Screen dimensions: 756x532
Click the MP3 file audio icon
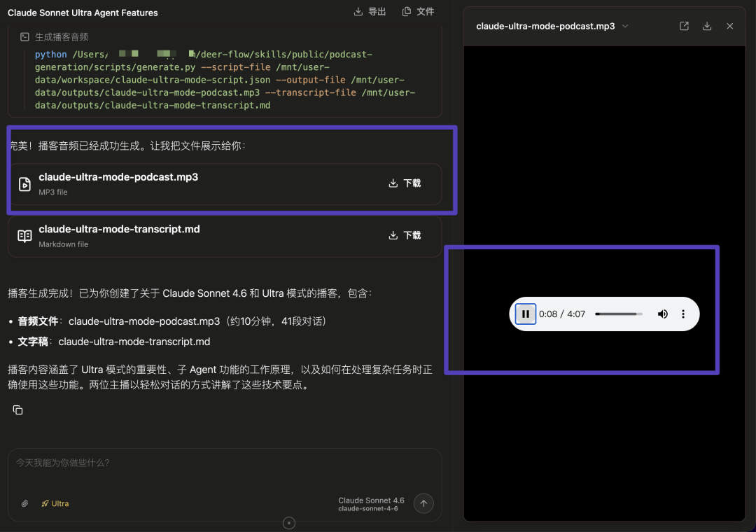pyautogui.click(x=24, y=184)
